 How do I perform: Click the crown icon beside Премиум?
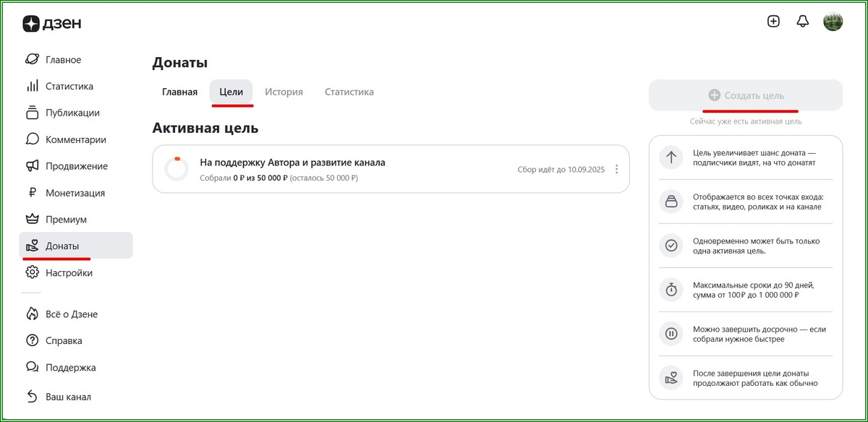pyautogui.click(x=32, y=220)
